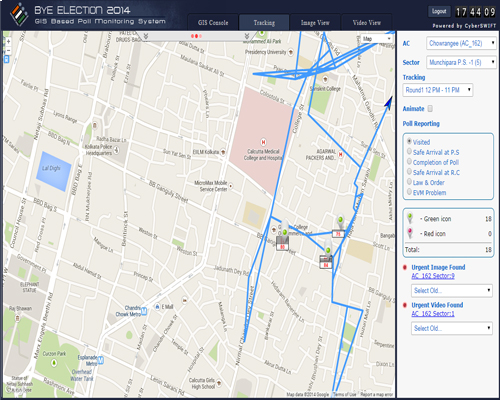Click the Urgent Image Found heading
Viewport: 500px width, 400px height.
[x=438, y=267]
